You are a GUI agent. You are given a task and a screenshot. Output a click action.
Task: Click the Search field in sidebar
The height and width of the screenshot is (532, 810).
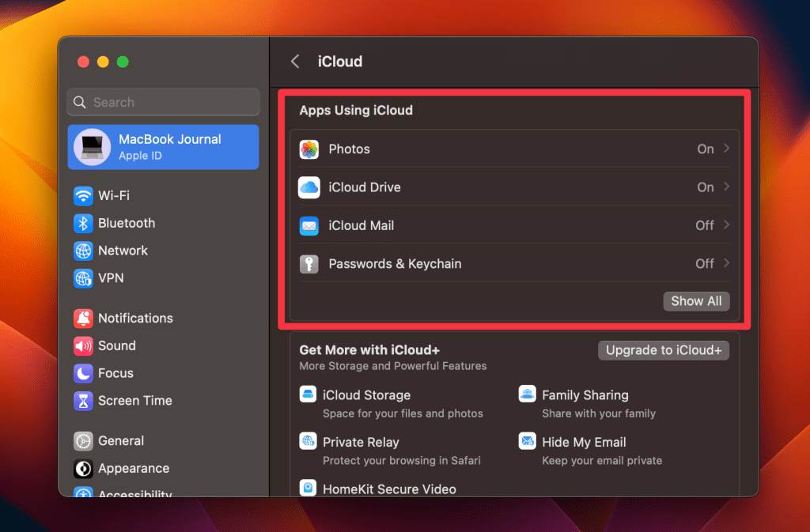[164, 102]
